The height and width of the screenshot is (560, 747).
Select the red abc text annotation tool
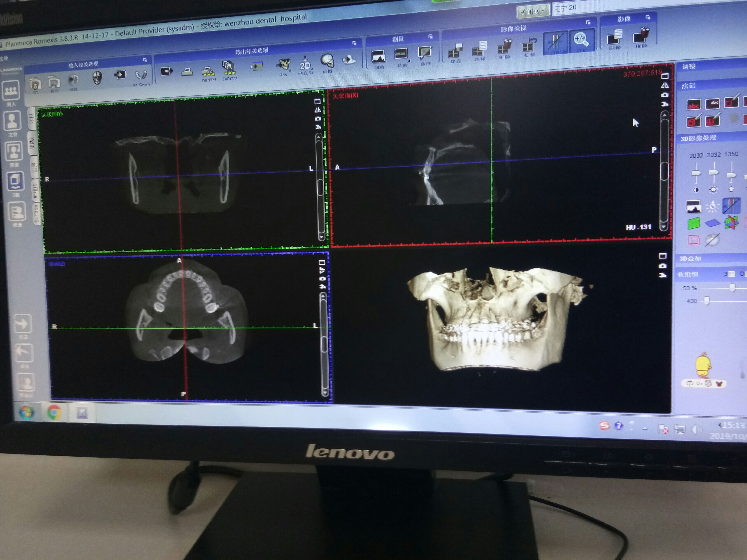[694, 105]
